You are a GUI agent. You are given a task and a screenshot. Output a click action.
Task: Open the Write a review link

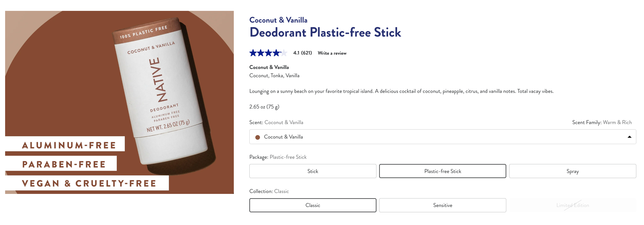click(332, 53)
